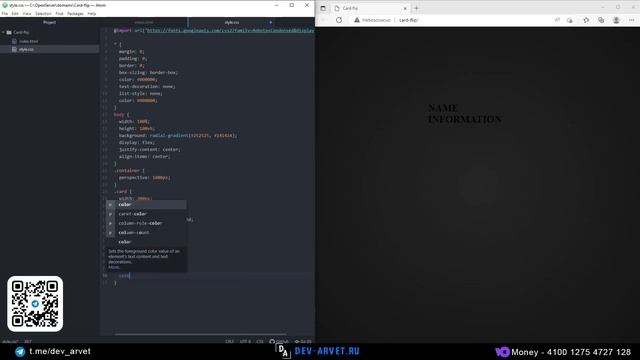The height and width of the screenshot is (360, 640).
Task: Click the QR code image overlay
Action: [x=35, y=304]
